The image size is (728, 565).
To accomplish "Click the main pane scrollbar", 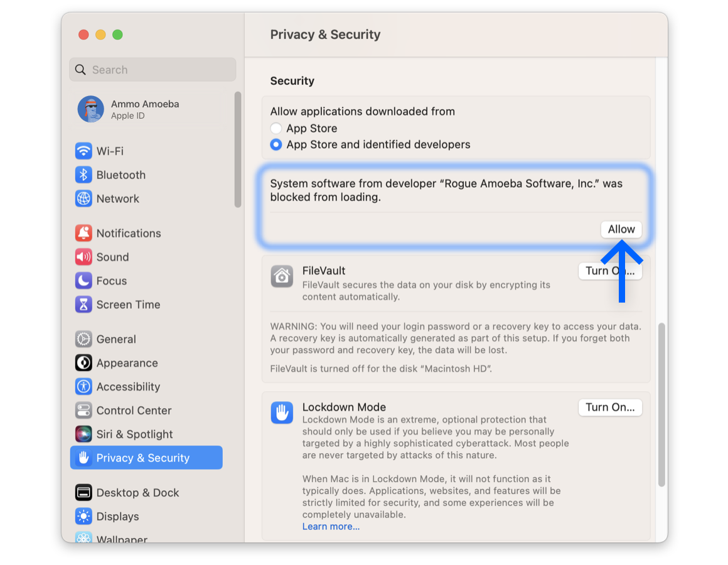I will coord(661,405).
